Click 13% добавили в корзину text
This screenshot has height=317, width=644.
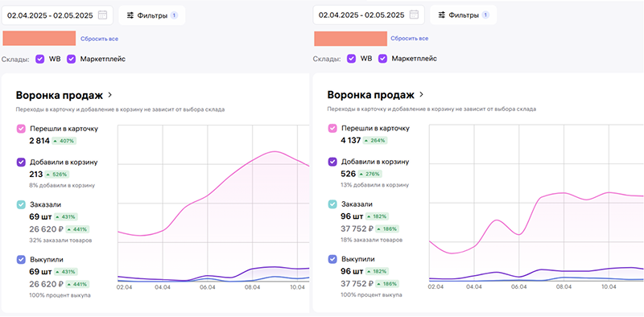[374, 185]
